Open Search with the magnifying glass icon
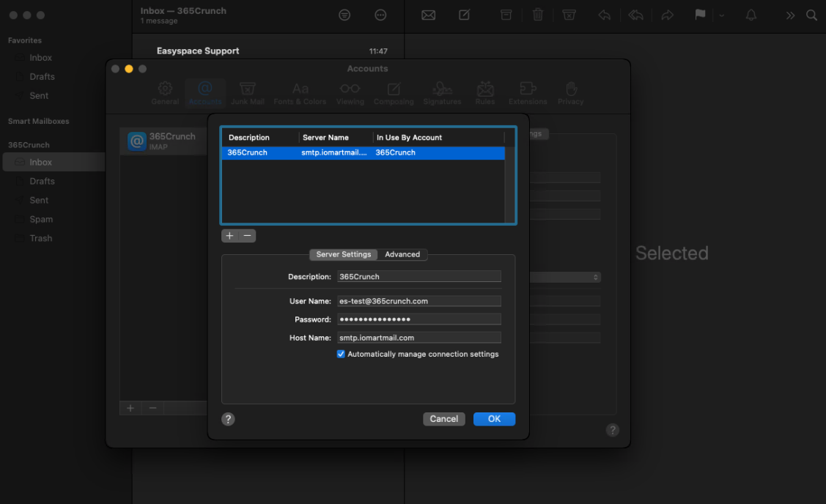The width and height of the screenshot is (826, 504). pos(812,15)
